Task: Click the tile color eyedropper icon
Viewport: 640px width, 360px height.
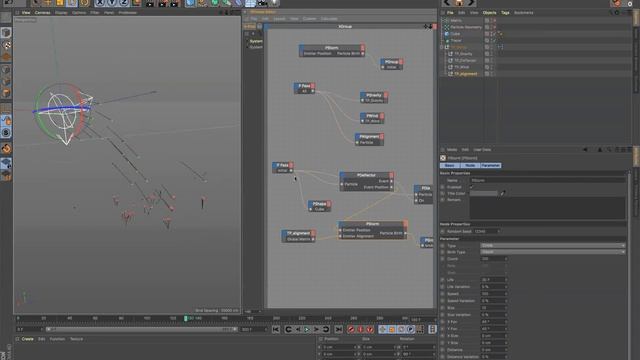Action: pyautogui.click(x=503, y=193)
